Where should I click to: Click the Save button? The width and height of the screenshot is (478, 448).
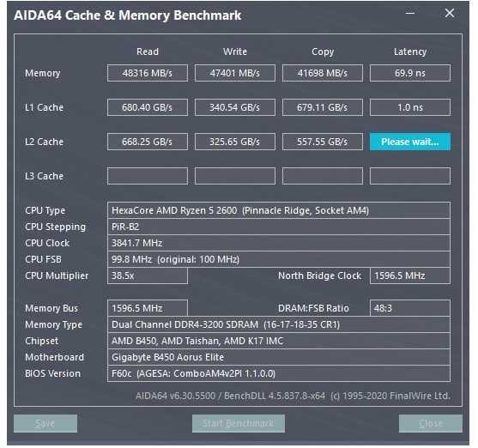click(x=45, y=423)
